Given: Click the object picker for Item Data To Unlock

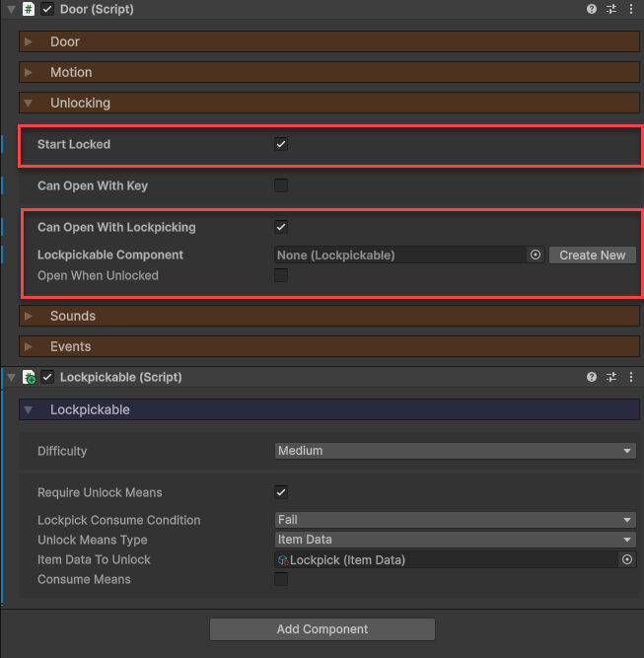Looking at the screenshot, I should click(626, 559).
